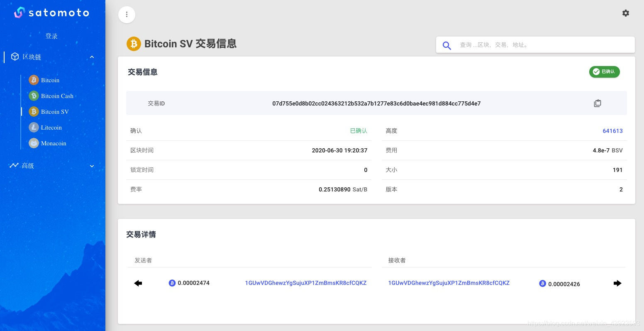
Task: Open the three-dot menu button
Action: (127, 15)
